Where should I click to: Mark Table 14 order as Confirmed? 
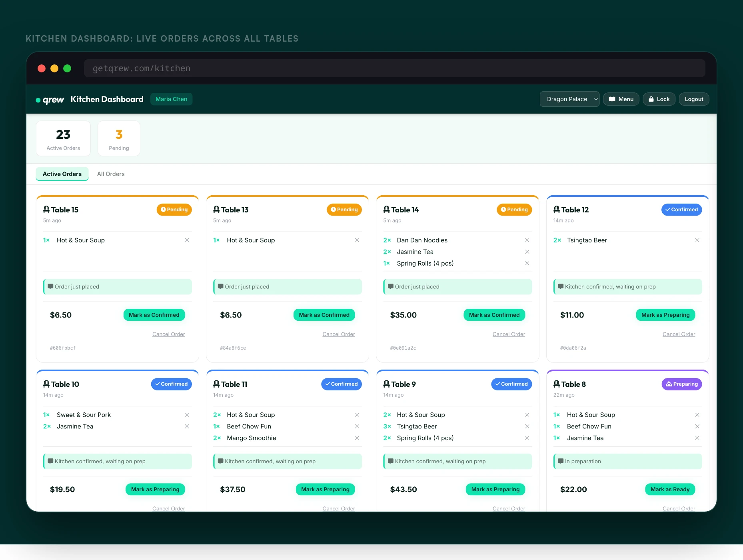494,315
